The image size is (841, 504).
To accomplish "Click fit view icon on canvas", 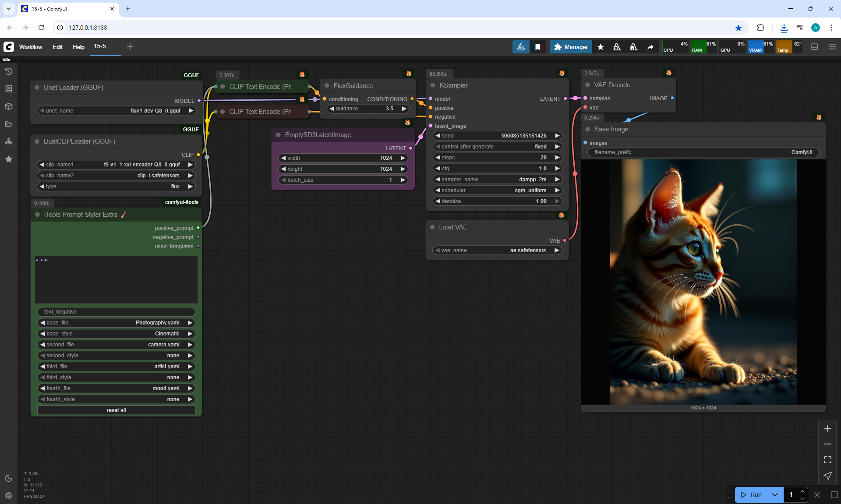I will click(x=827, y=460).
